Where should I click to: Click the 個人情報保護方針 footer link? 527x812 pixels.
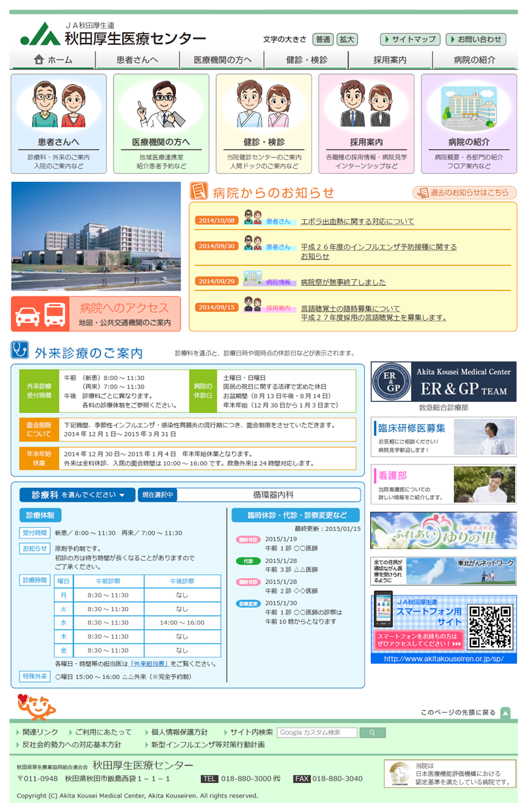point(180,732)
